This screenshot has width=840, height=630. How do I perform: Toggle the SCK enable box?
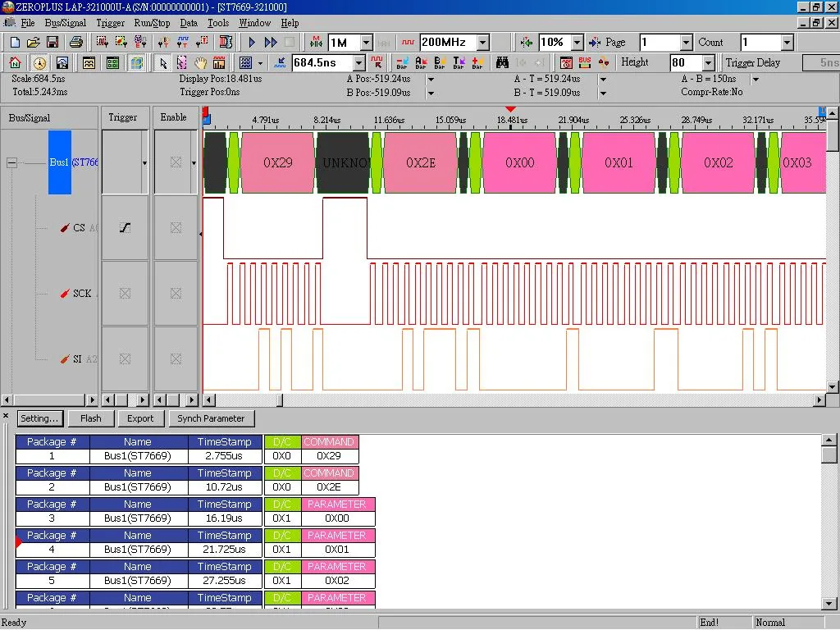[x=176, y=293]
